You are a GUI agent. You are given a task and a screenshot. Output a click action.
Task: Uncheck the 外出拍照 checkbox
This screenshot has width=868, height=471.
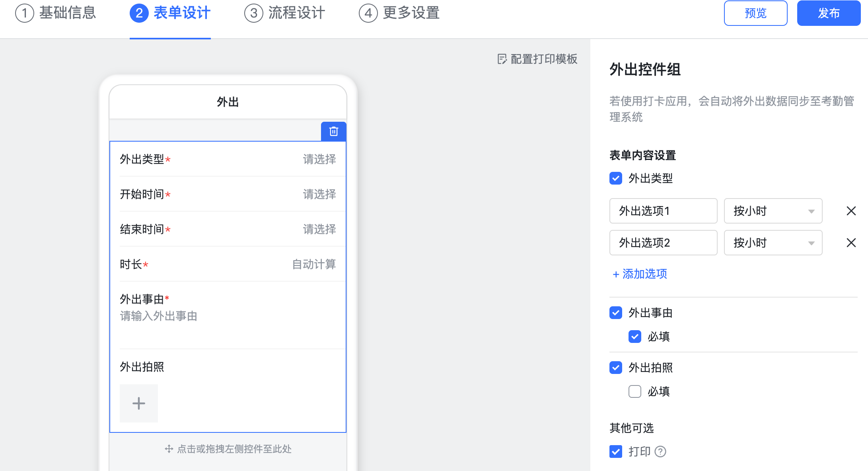coord(616,368)
